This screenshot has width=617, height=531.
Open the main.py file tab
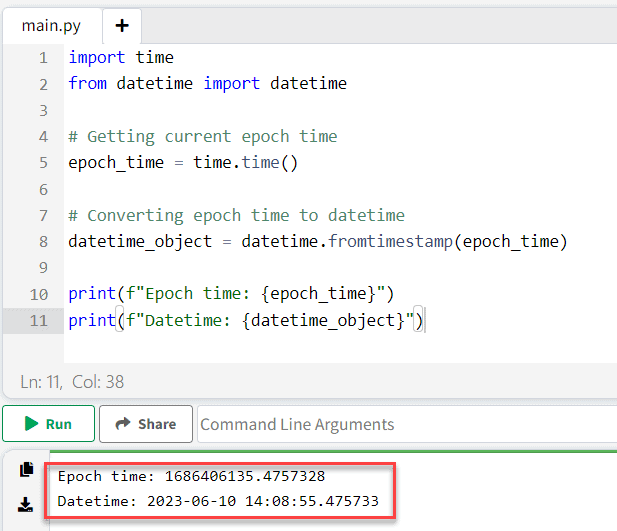(51, 26)
